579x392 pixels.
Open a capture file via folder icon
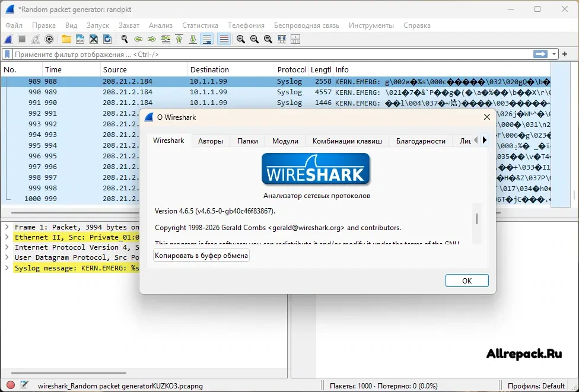(x=66, y=39)
